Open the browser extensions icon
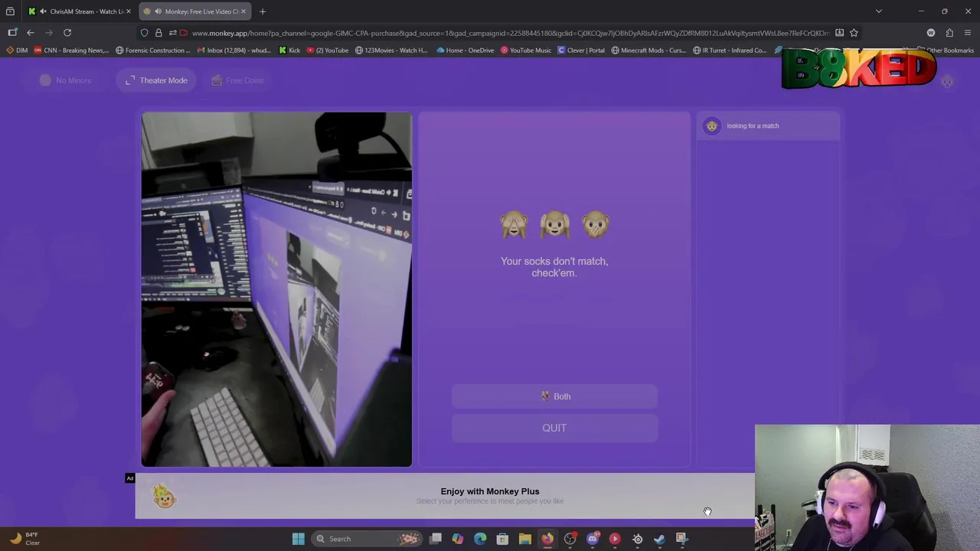The height and width of the screenshot is (551, 980). 949,33
